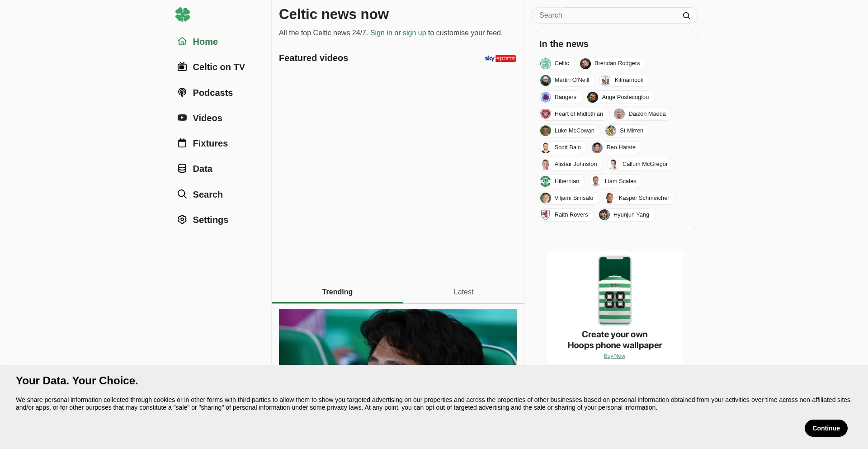This screenshot has height=449, width=868.
Task: Click the Sky Sports logo
Action: (x=500, y=58)
